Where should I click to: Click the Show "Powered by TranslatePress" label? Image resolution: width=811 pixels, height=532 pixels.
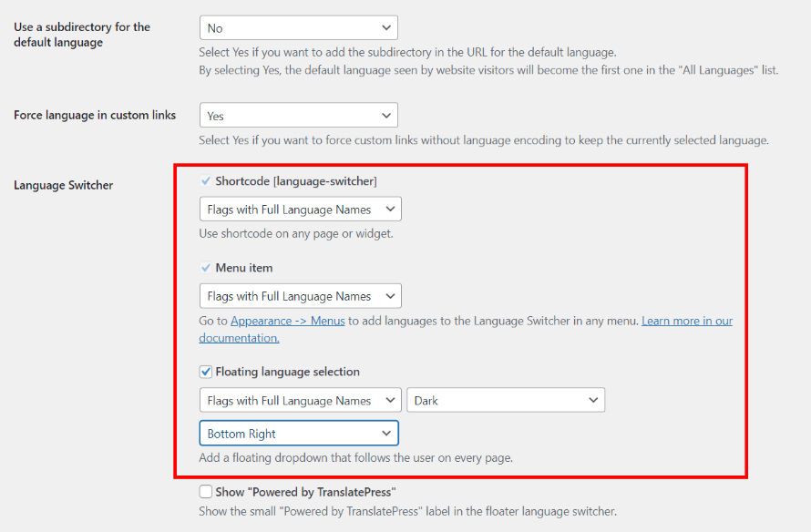tap(305, 492)
